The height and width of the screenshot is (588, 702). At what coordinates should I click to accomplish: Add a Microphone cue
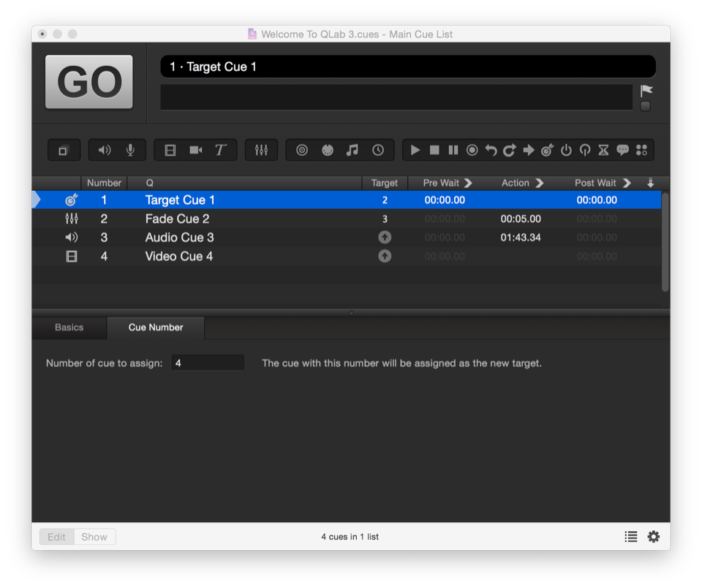click(130, 150)
